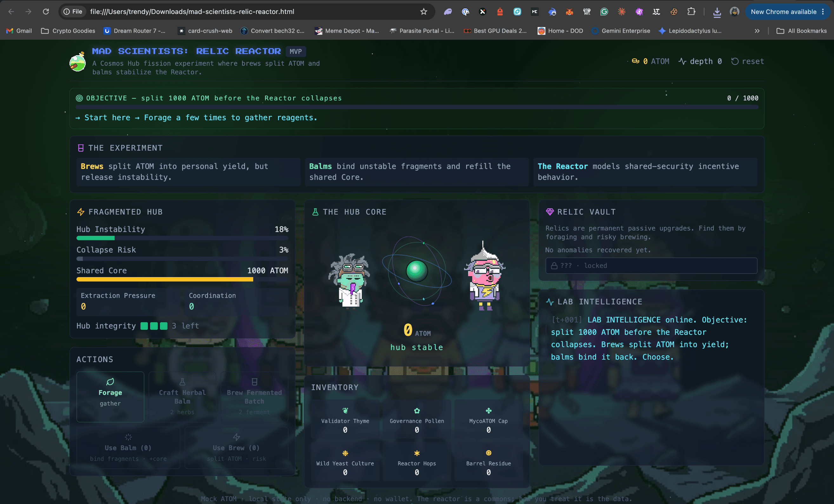This screenshot has width=834, height=504.
Task: Open the Gemini Enterprise bookmark
Action: point(621,31)
